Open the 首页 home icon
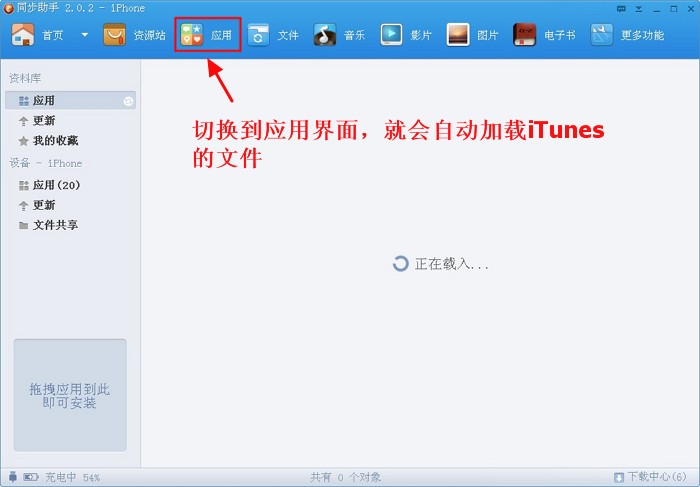The width and height of the screenshot is (700, 487). 23,34
